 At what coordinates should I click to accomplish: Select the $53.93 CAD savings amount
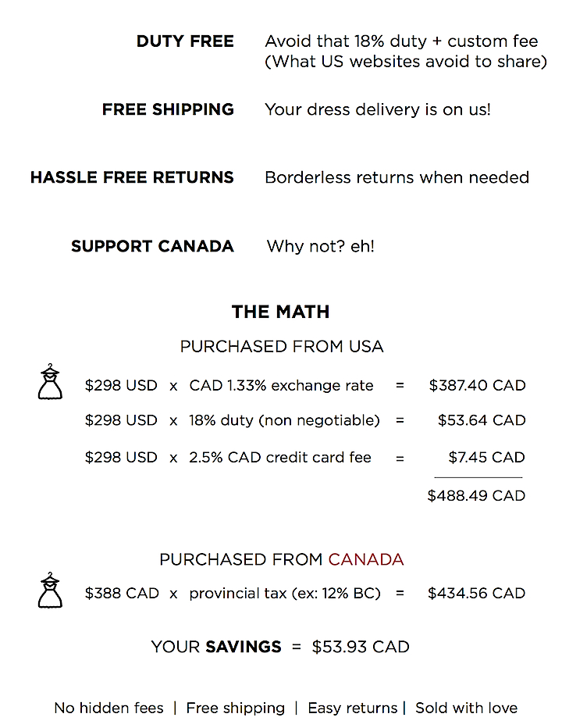pos(361,647)
